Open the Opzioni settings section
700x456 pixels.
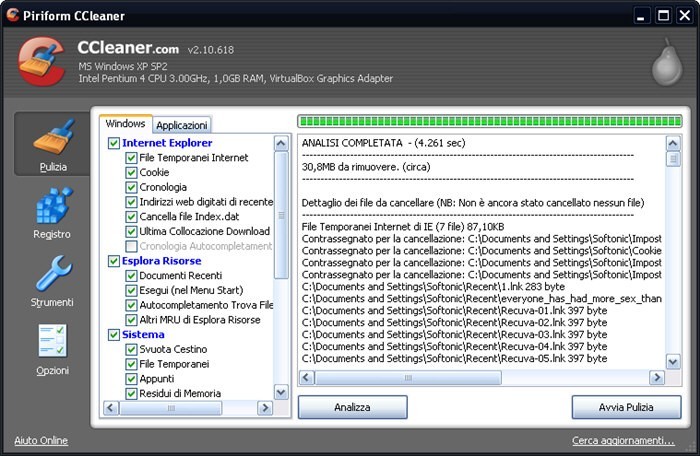pyautogui.click(x=51, y=348)
